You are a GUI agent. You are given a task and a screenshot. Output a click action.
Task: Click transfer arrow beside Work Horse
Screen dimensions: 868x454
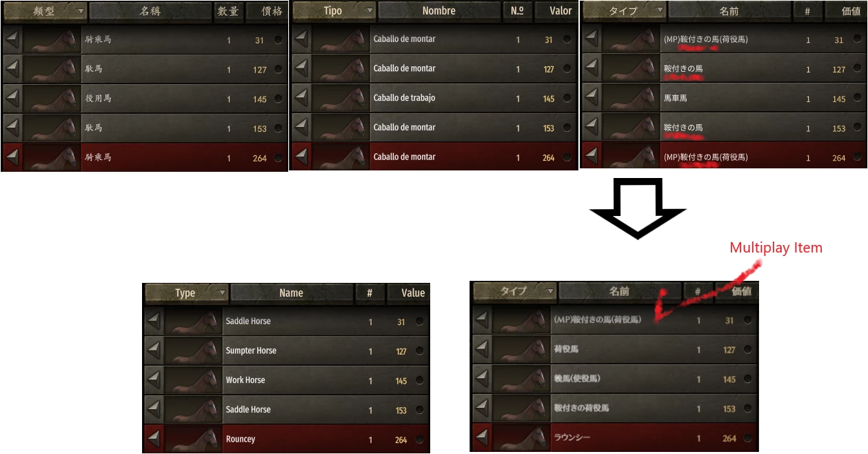click(x=154, y=380)
